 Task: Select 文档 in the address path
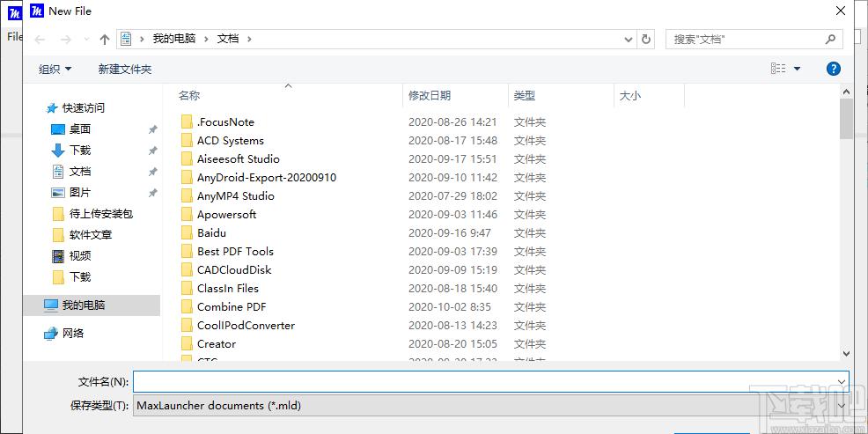pyautogui.click(x=228, y=39)
